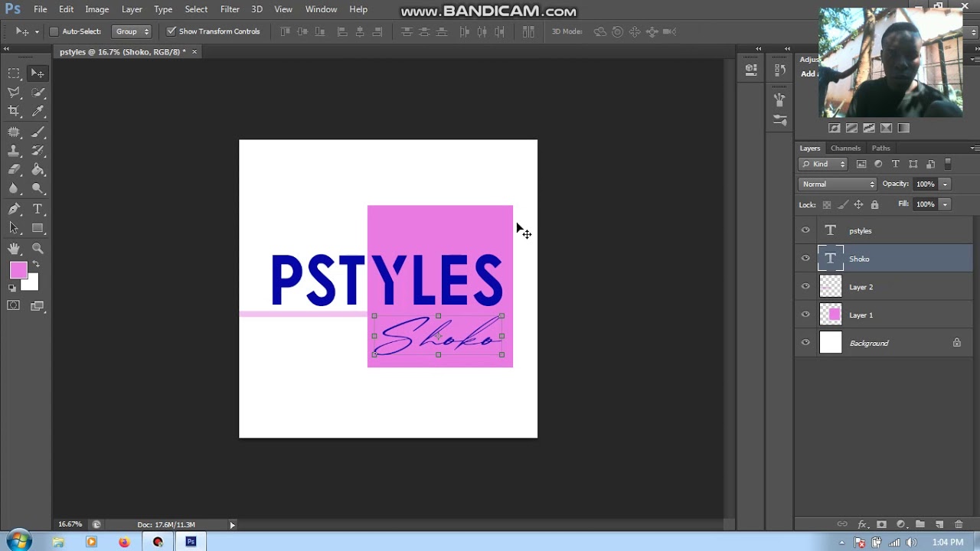Open the Fill slider dropdown arrow
Viewport: 980px width, 551px height.
[x=945, y=204]
